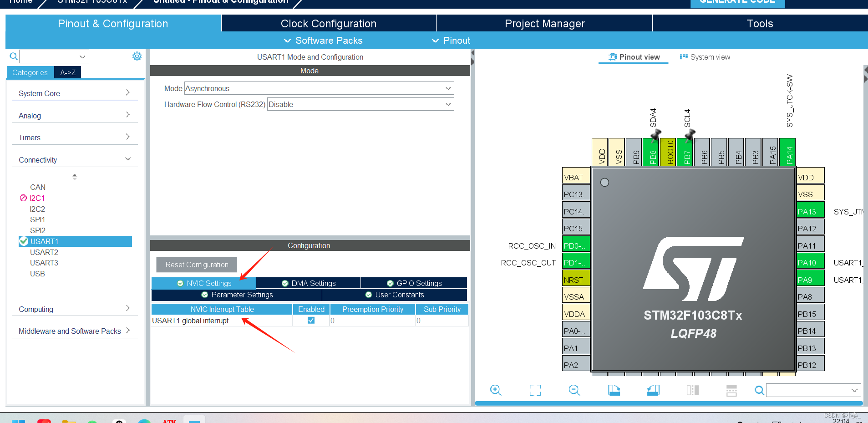868x423 pixels.
Task: Click the search magnifier icon in the categories panel
Action: (14, 56)
